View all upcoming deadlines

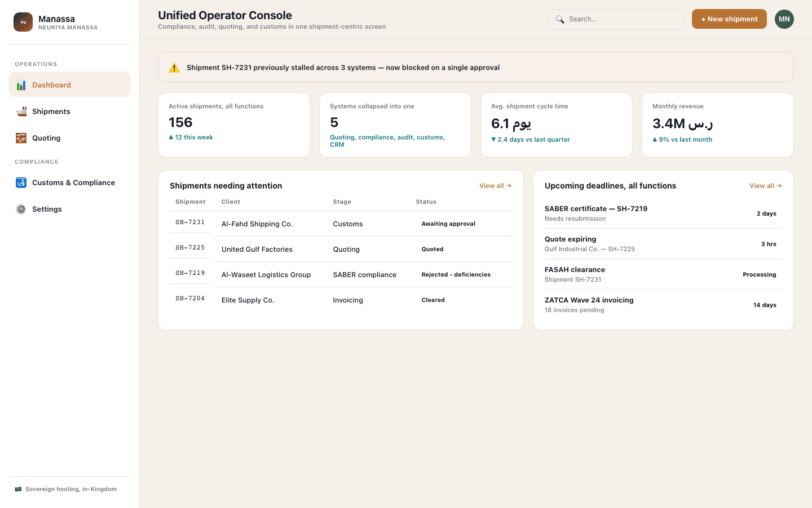point(765,186)
